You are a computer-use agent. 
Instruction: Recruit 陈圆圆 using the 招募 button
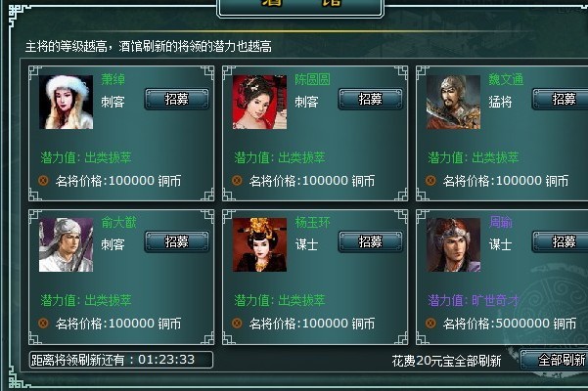371,100
